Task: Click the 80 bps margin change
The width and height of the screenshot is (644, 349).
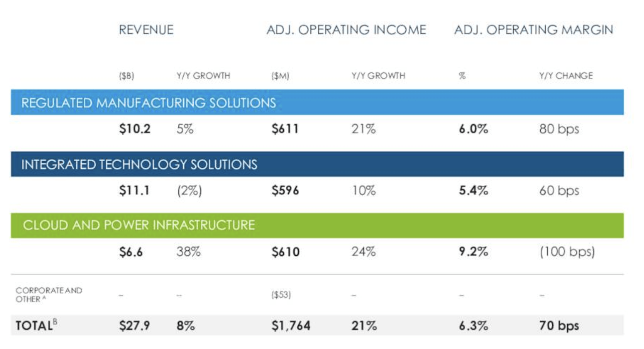Action: [x=559, y=129]
